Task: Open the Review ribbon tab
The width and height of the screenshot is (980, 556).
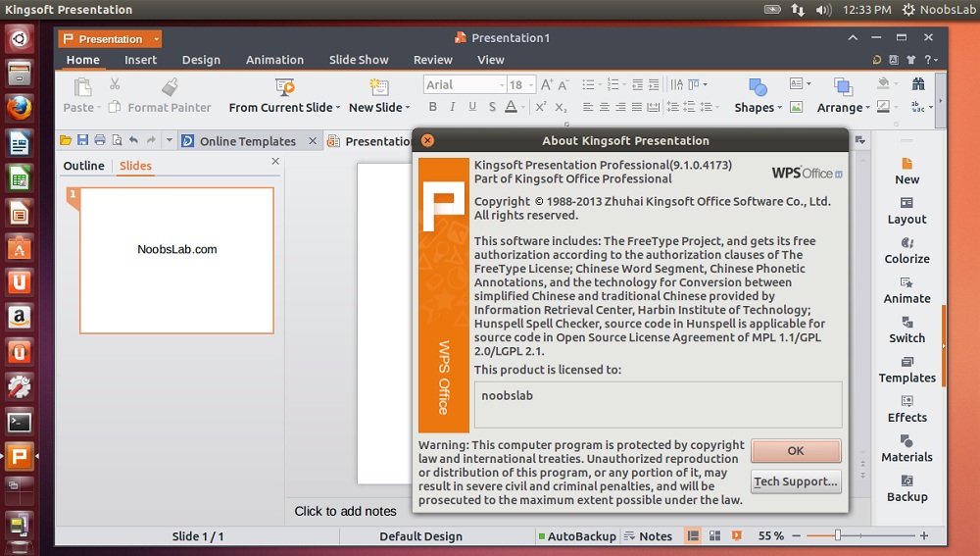Action: (432, 60)
